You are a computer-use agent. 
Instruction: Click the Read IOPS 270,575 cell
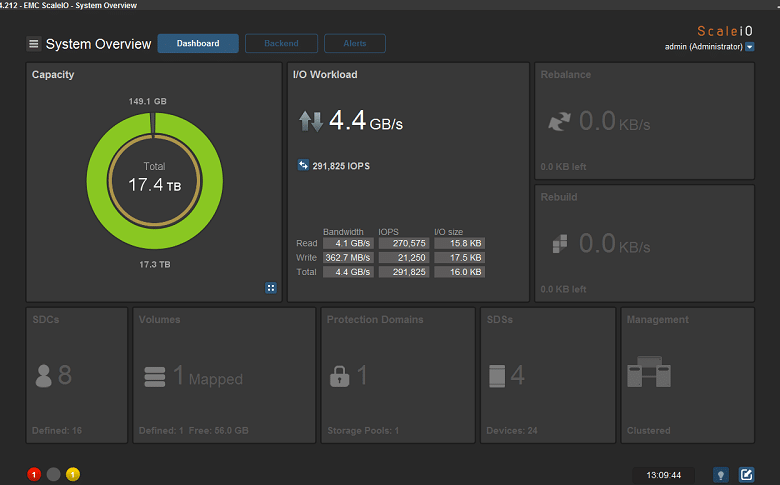[404, 243]
